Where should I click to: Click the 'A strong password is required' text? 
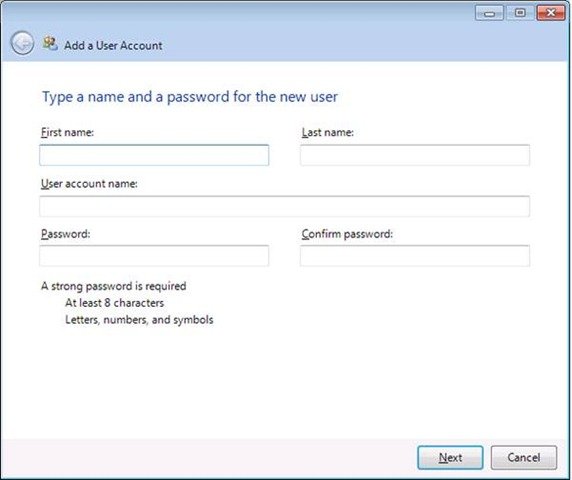(x=113, y=286)
